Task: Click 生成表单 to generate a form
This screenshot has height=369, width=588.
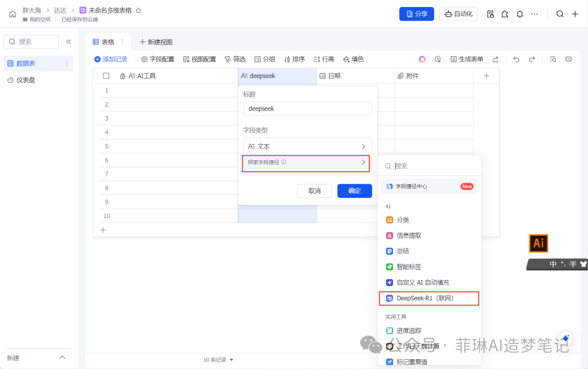Action: pos(467,59)
